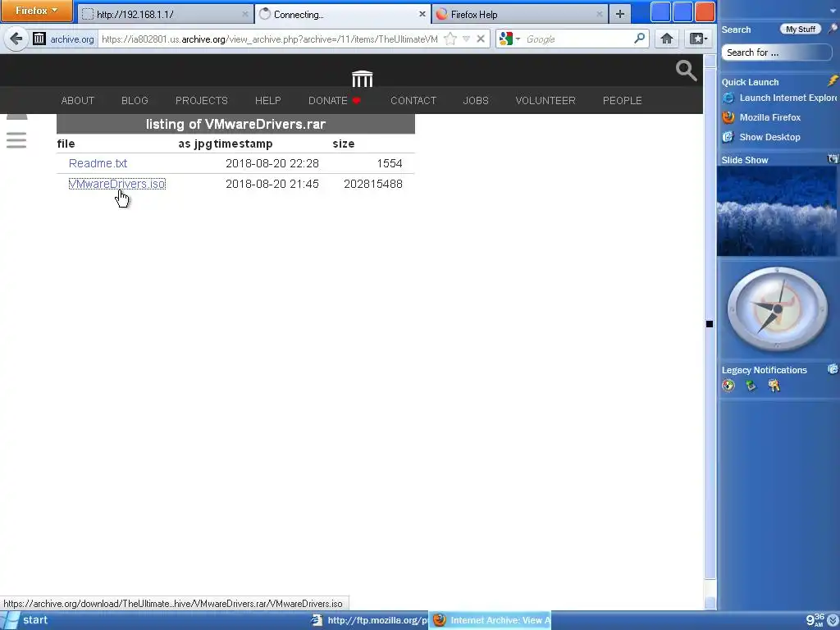Switch to the Connecting... tab

click(342, 15)
